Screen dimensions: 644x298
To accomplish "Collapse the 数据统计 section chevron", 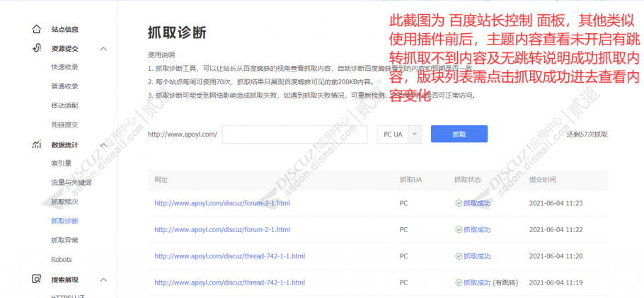I will [x=103, y=144].
